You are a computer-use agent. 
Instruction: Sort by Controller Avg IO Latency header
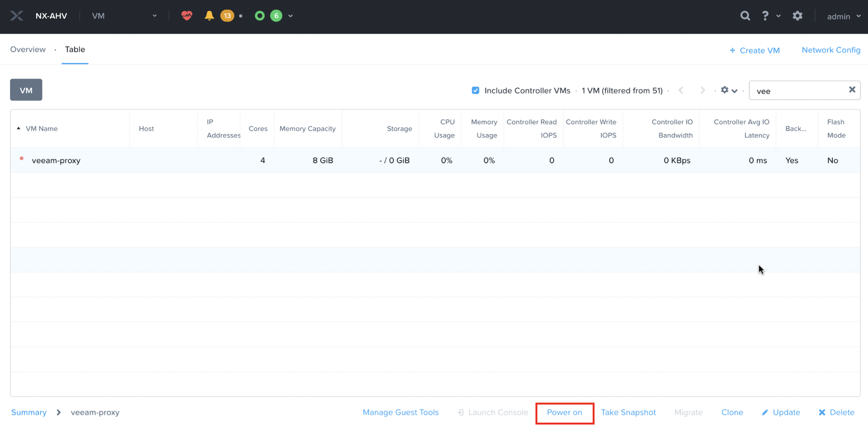point(741,129)
